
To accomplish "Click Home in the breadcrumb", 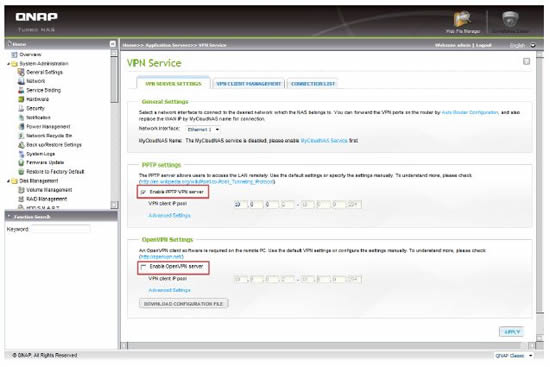I will point(129,45).
